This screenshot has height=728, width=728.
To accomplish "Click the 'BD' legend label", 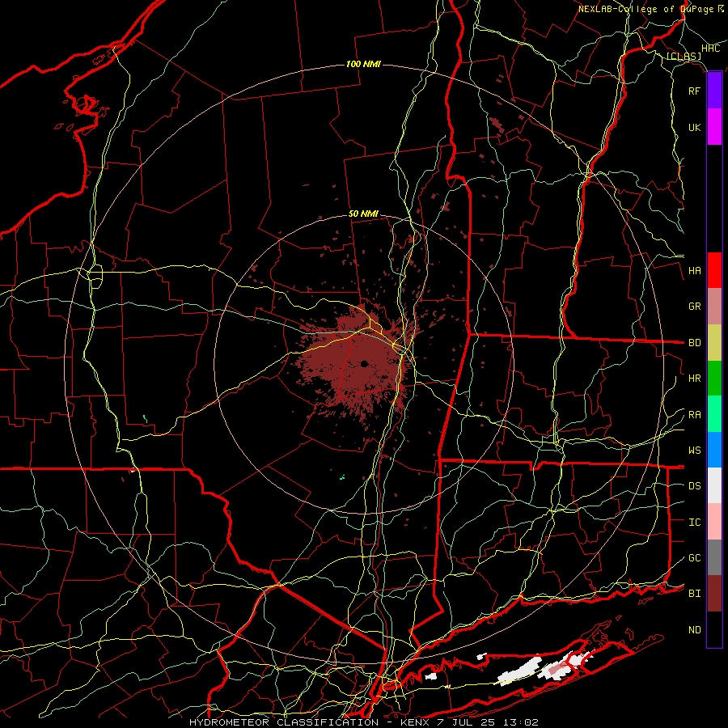I will [695, 343].
